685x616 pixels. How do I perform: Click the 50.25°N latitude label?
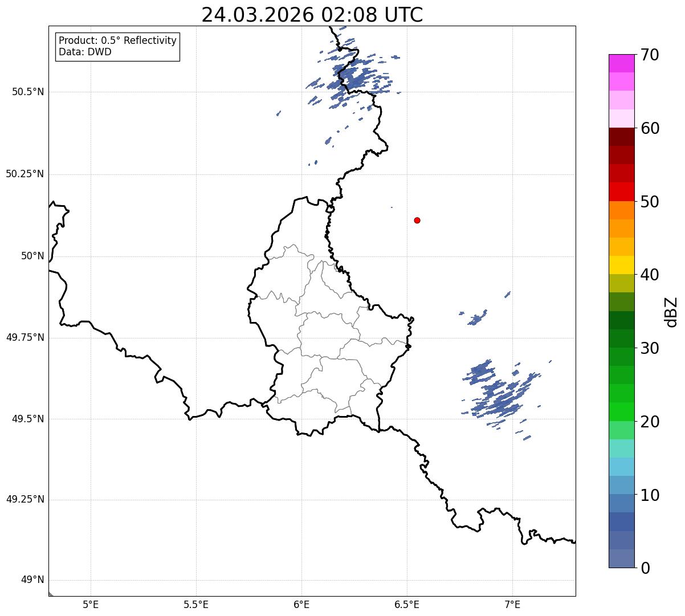tap(25, 174)
